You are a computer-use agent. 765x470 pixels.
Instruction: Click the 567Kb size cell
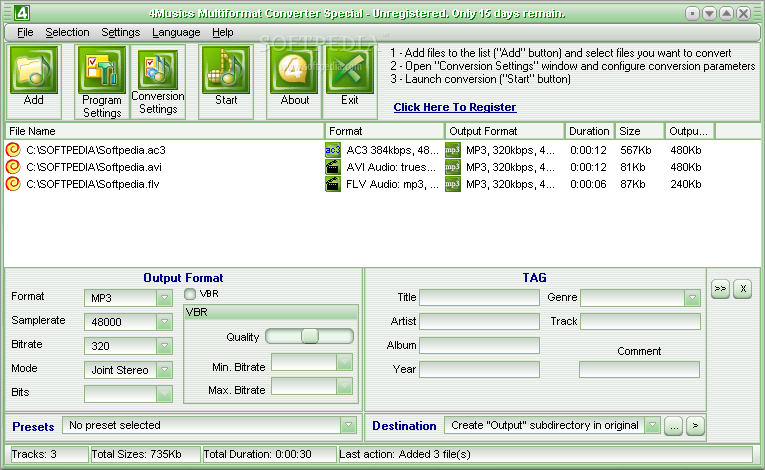coord(636,150)
